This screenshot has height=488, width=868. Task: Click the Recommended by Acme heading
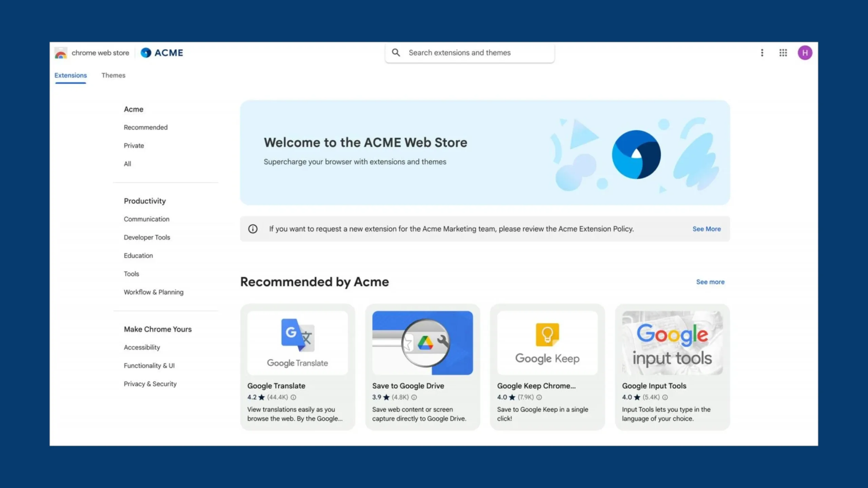click(x=314, y=282)
